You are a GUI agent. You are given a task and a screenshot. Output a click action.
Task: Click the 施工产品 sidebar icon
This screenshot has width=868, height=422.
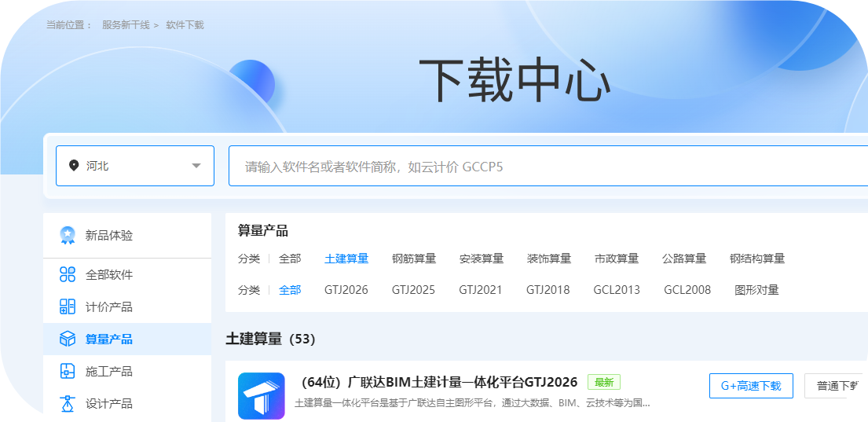[x=68, y=371]
